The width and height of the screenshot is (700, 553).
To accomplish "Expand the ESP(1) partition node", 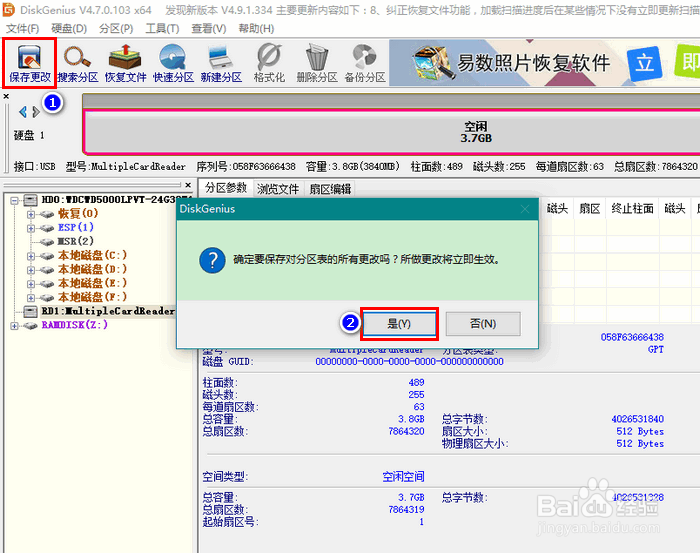I will (30, 228).
